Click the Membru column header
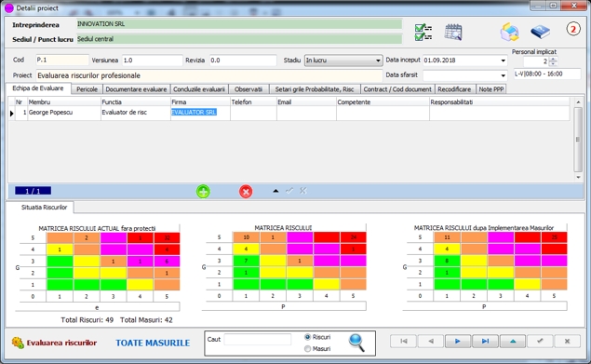 point(63,101)
